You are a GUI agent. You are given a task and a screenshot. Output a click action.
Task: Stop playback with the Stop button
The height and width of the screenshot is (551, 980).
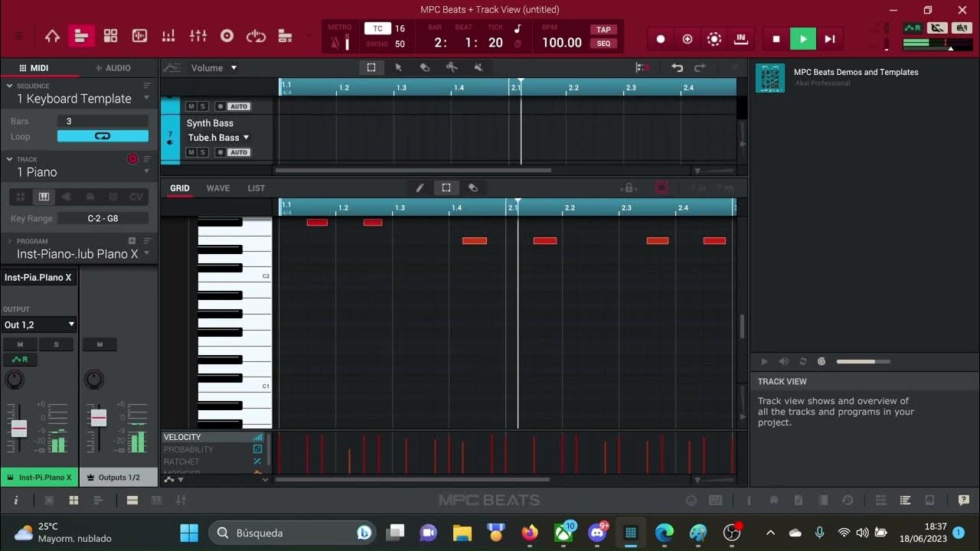coord(776,39)
